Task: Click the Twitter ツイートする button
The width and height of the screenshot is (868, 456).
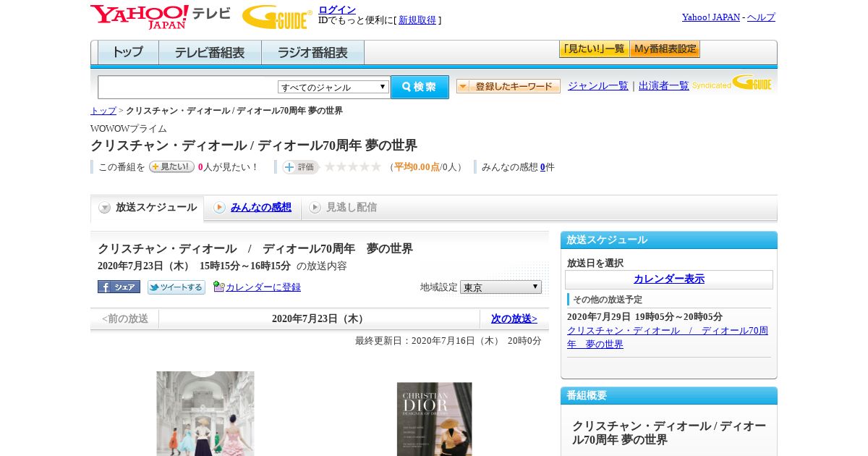Action: point(176,287)
